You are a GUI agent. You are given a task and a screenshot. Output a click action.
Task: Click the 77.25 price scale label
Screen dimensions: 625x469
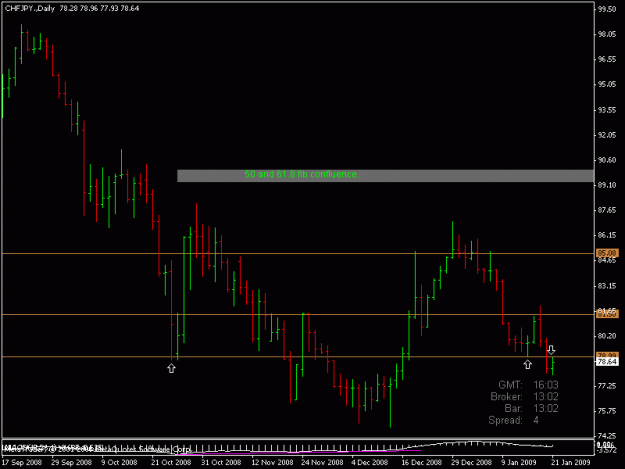[x=607, y=386]
